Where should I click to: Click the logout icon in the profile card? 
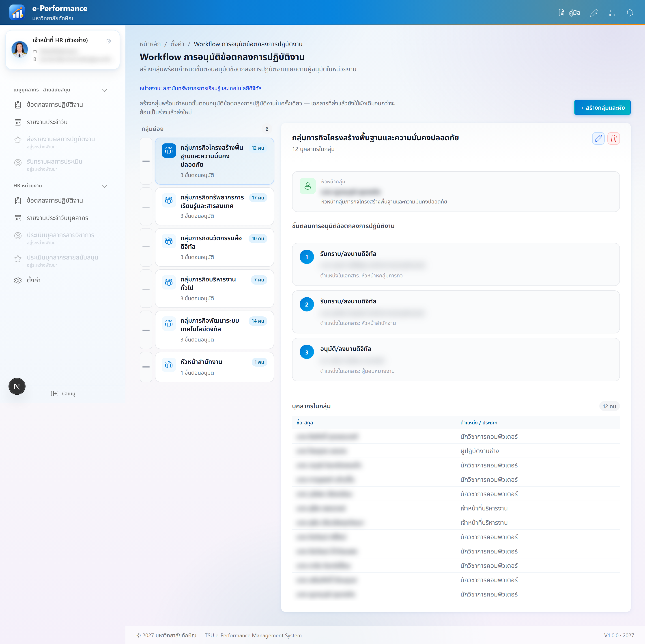109,41
